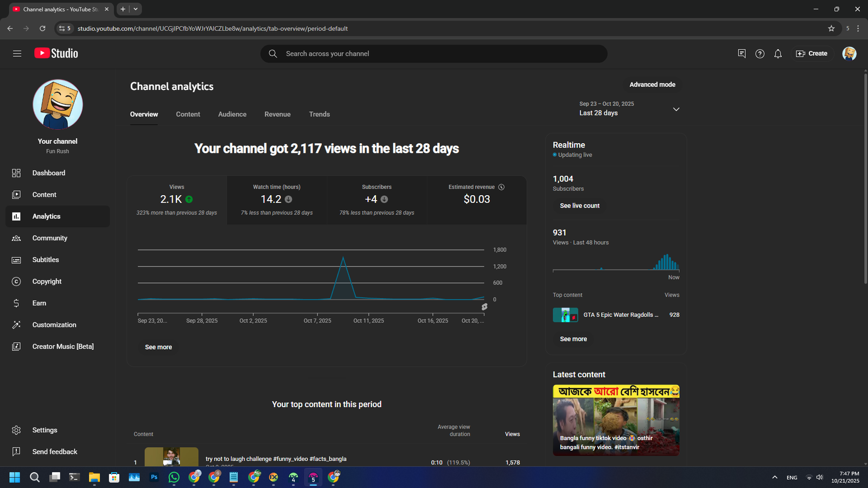The image size is (868, 488).
Task: Select the Watch time (hours) metric card
Action: [x=277, y=200]
